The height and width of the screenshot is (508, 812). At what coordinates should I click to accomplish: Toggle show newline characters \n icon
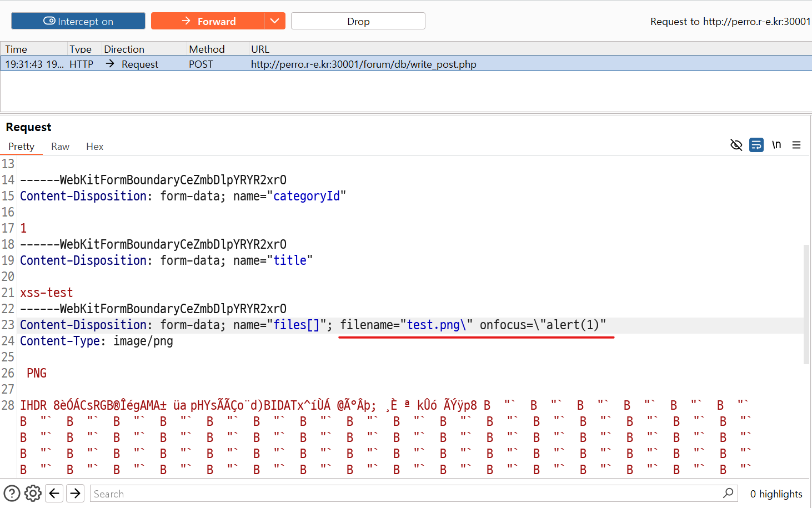776,145
